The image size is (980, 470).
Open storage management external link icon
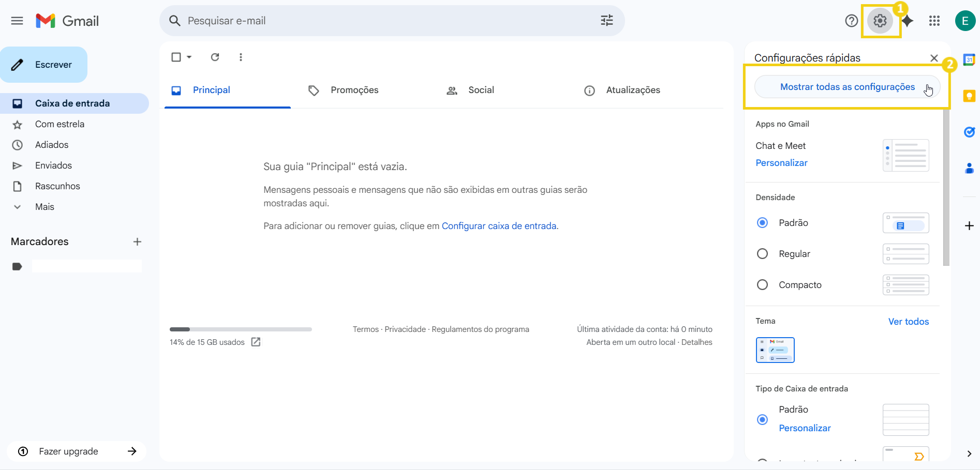pos(256,342)
